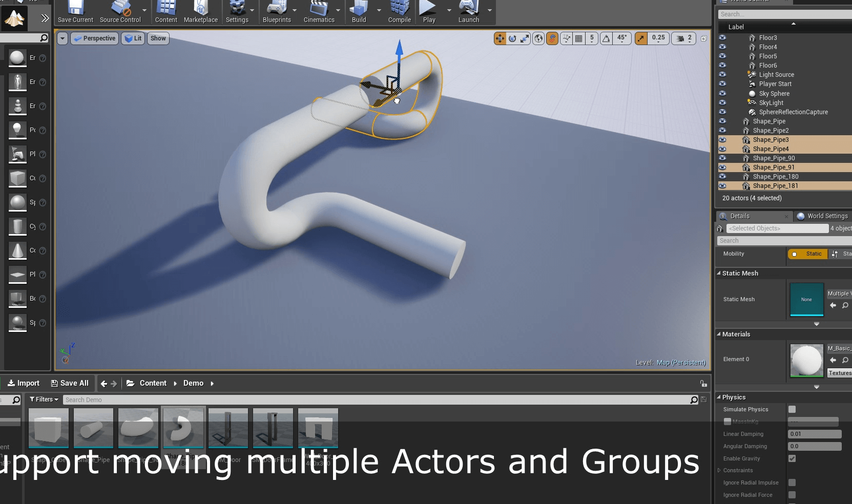Select the translate (move) gizmo tool
The height and width of the screenshot is (504, 852).
[500, 38]
